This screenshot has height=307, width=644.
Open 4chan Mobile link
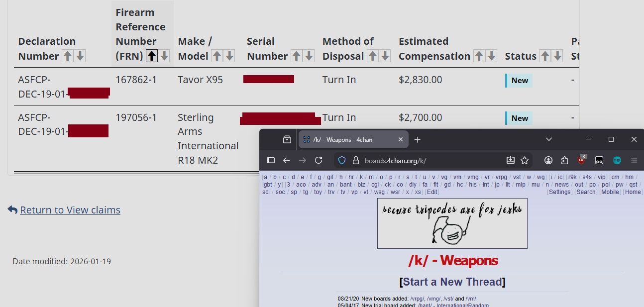click(x=610, y=192)
